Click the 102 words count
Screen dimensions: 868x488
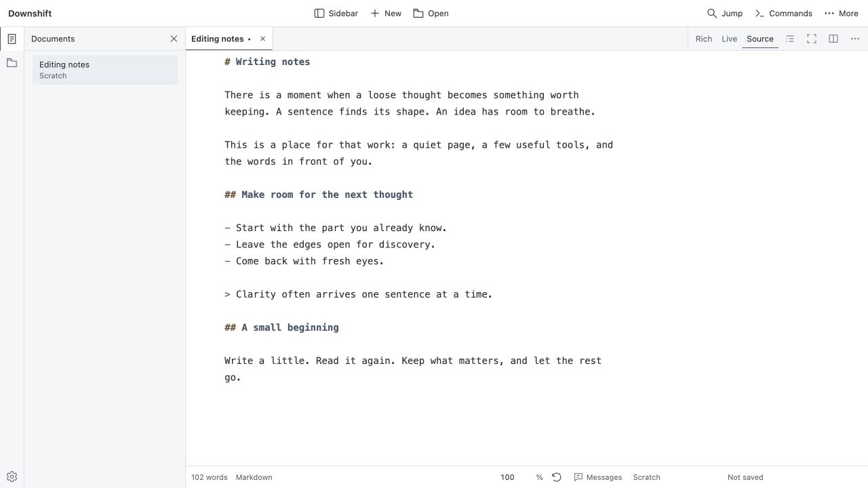(x=210, y=477)
